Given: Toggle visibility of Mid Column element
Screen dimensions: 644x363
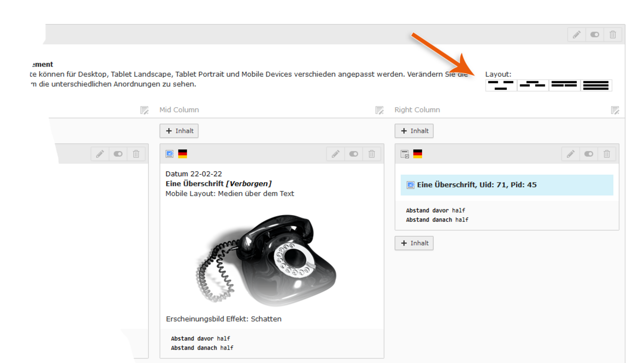Looking at the screenshot, I should [x=354, y=154].
